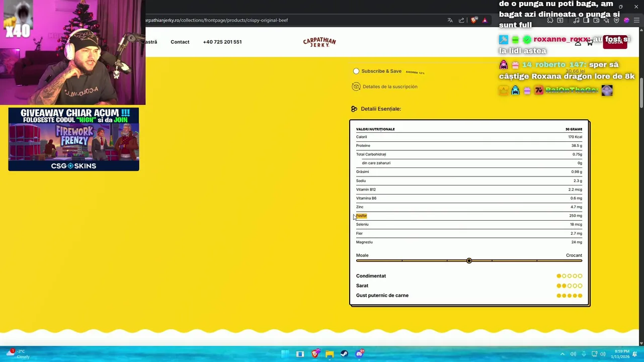
Task: Click the Gust puternic de carne rating dots
Action: 570,295
